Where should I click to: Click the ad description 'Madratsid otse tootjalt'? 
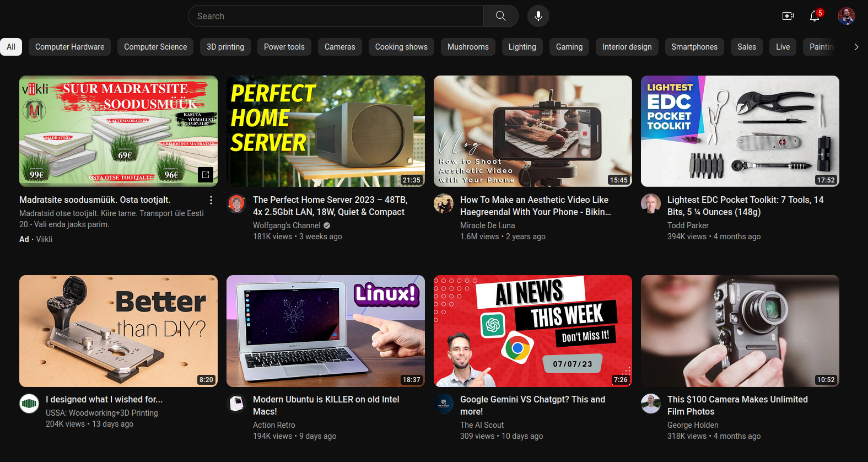(x=111, y=219)
